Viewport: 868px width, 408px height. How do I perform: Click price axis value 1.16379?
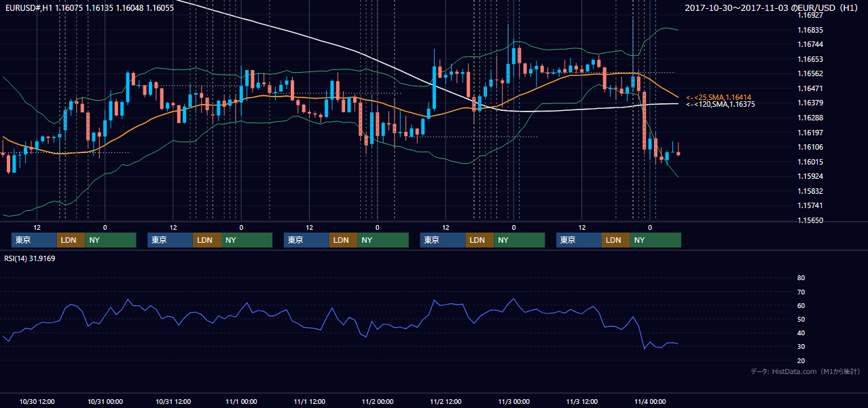[810, 103]
